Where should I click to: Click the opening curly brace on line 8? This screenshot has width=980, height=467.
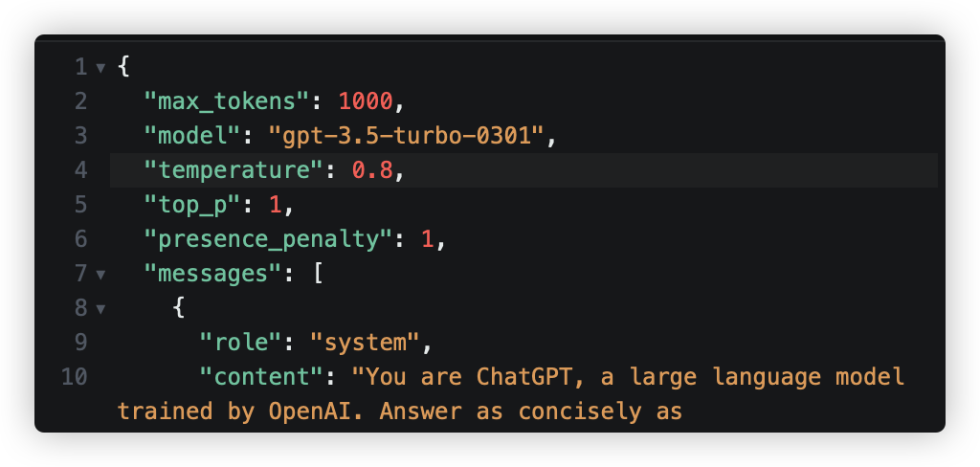point(179,307)
